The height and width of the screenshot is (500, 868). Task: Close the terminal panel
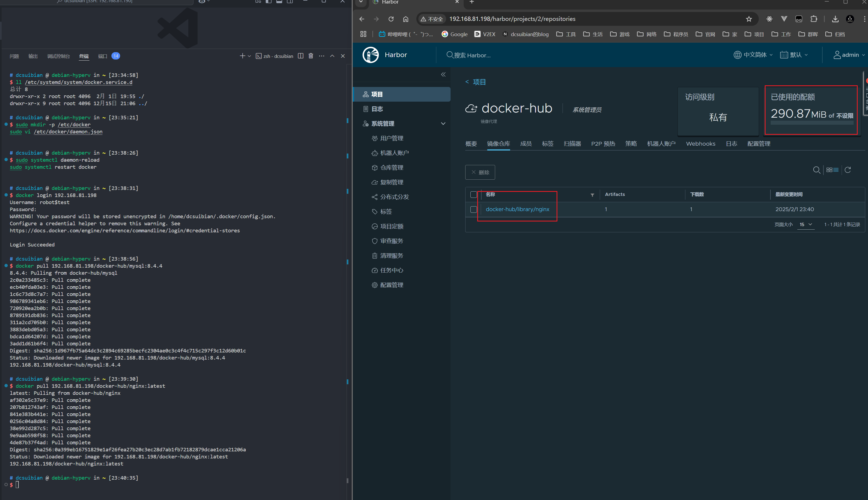pyautogui.click(x=343, y=56)
